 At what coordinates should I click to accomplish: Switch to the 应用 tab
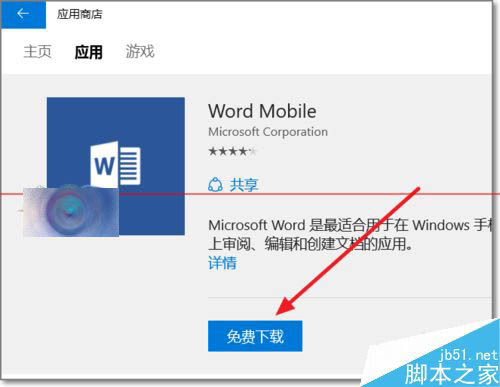[x=88, y=52]
